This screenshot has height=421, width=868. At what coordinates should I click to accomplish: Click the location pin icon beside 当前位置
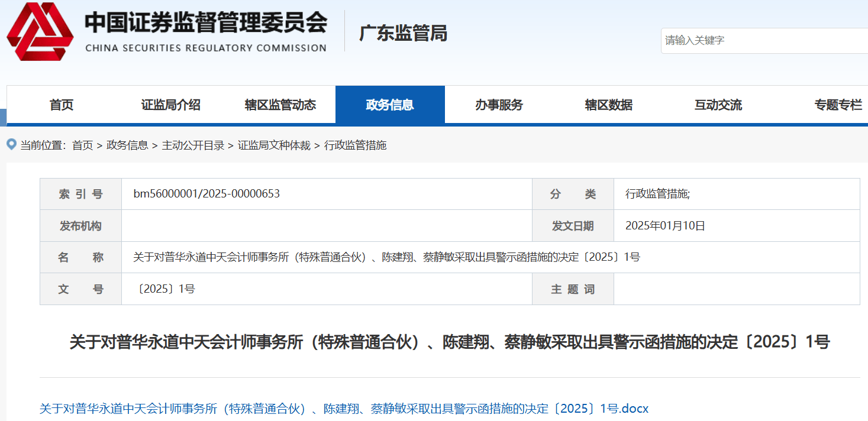pos(11,144)
